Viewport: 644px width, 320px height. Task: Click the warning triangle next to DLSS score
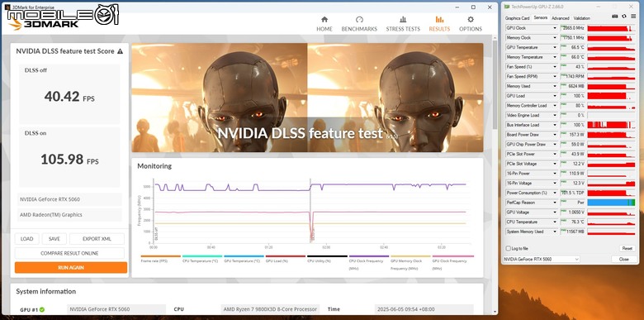tap(120, 51)
